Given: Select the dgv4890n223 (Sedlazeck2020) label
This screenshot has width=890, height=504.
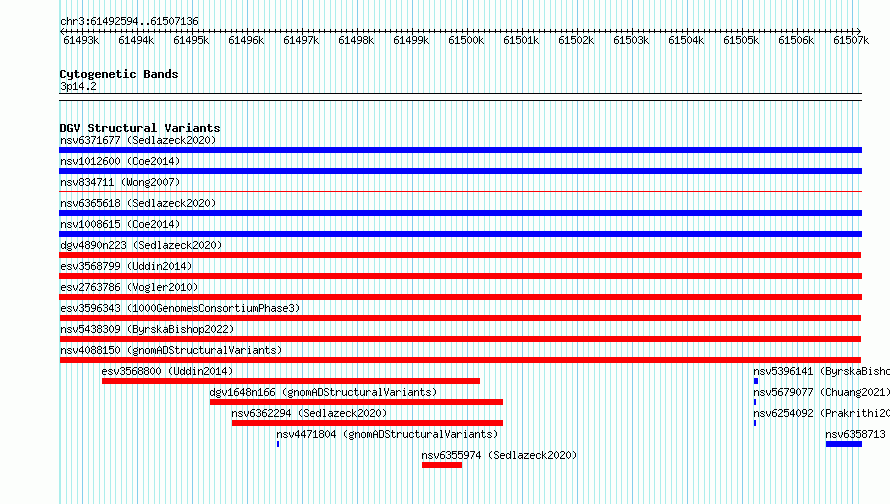Looking at the screenshot, I should pyautogui.click(x=141, y=245).
